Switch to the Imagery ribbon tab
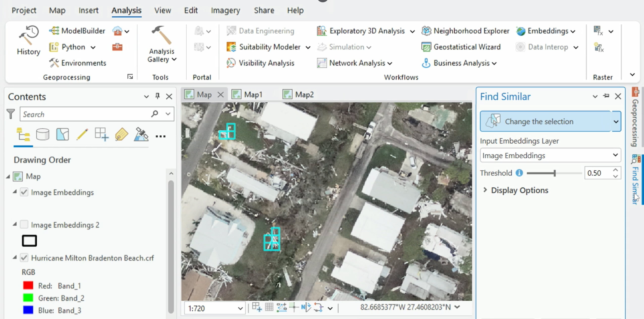The image size is (644, 319). tap(225, 10)
